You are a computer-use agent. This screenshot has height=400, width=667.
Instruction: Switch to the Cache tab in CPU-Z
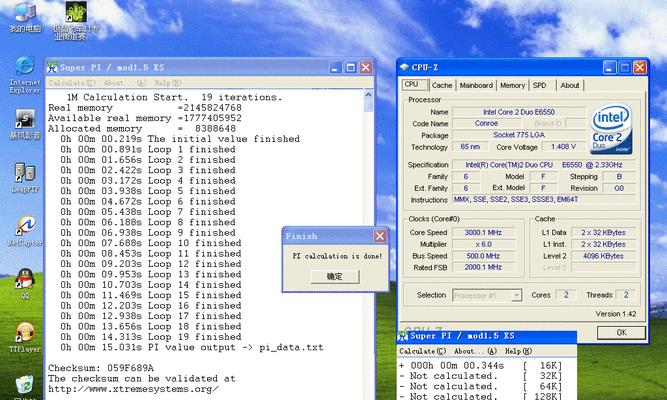(442, 85)
